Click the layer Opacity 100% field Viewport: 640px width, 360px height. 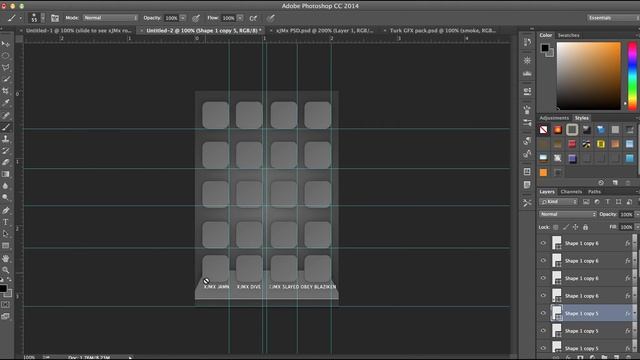(x=626, y=214)
